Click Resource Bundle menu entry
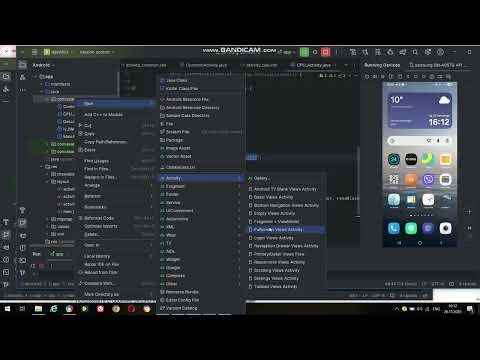Viewport: 480px width, 360px height. [x=201, y=292]
